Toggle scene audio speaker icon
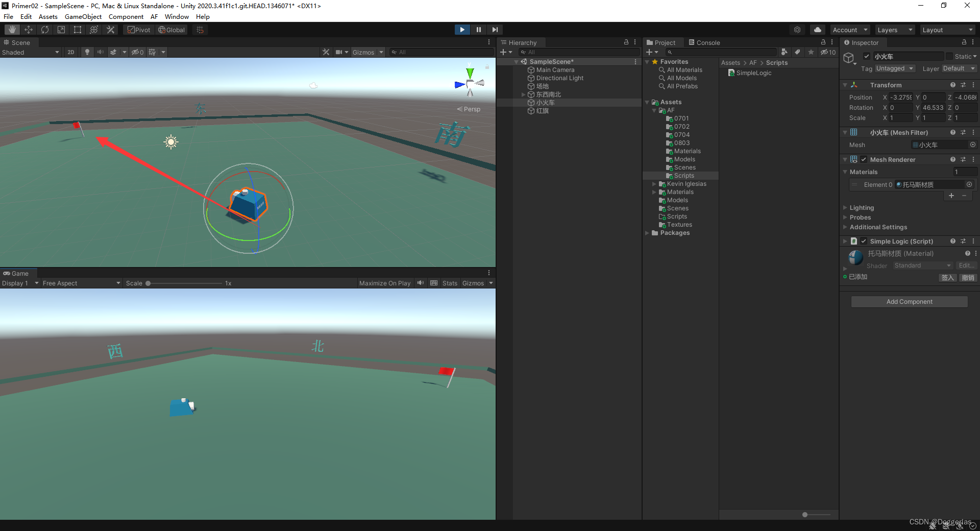Image resolution: width=980 pixels, height=531 pixels. 101,52
